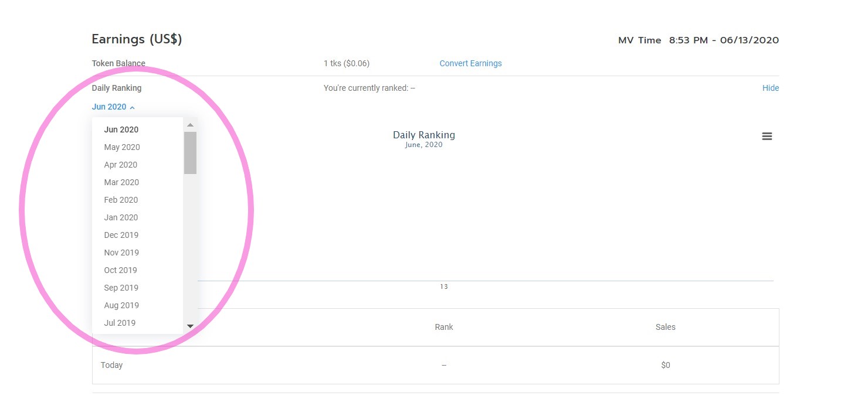Click the Convert Earnings link
Image resolution: width=868 pixels, height=399 pixels.
click(x=470, y=63)
